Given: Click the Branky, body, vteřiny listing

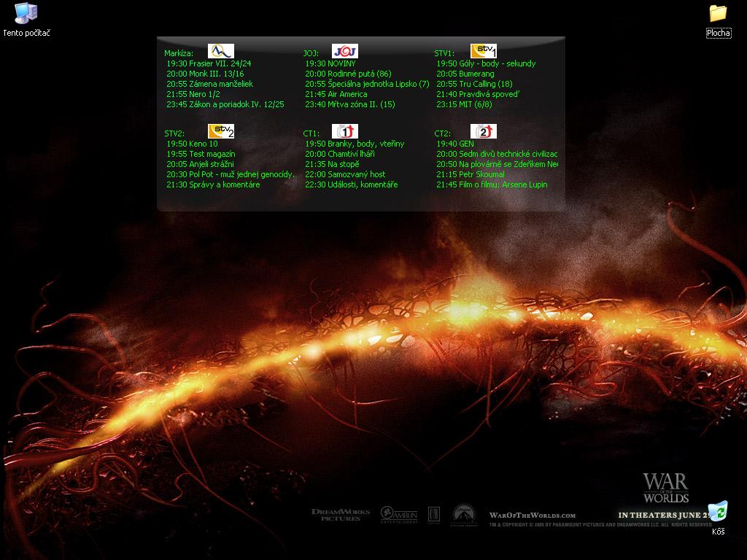Looking at the screenshot, I should point(355,144).
